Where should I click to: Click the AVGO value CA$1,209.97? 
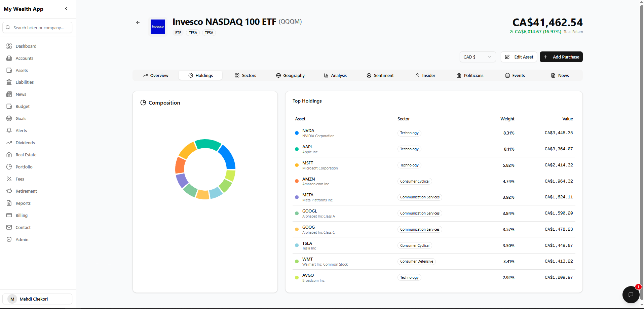[559, 277]
